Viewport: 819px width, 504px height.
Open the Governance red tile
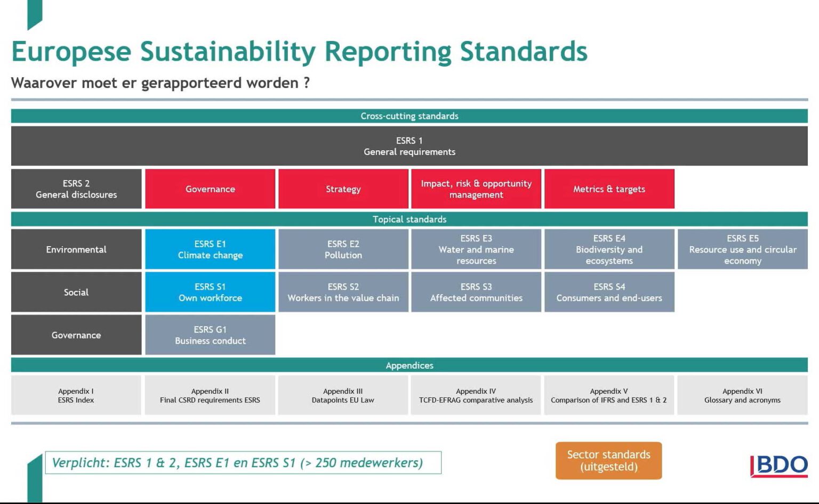click(210, 189)
